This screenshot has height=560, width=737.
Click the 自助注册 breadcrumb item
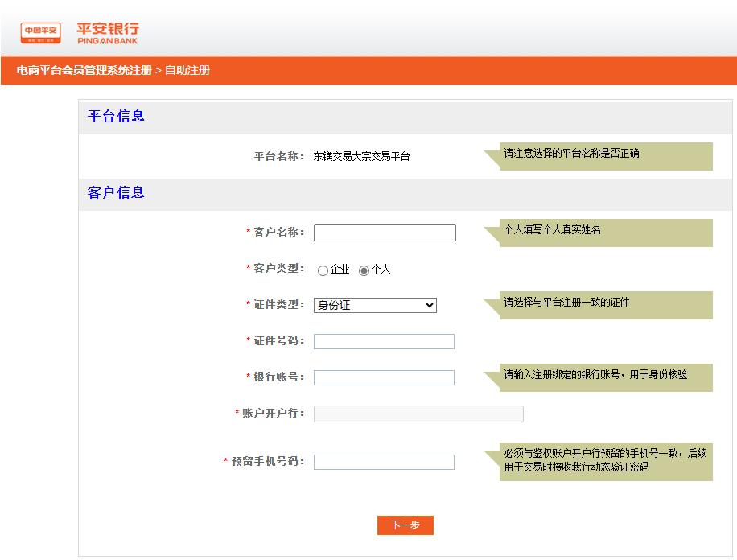coord(187,70)
